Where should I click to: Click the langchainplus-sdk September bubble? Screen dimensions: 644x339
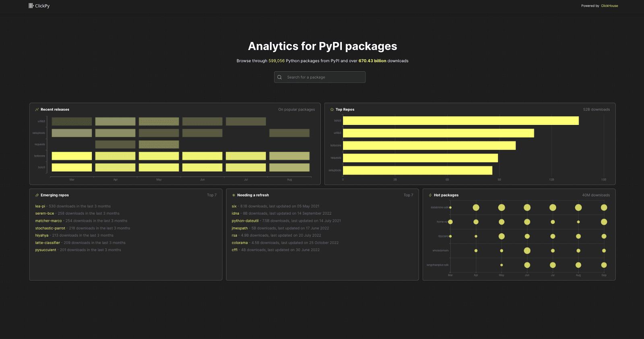[604, 265]
